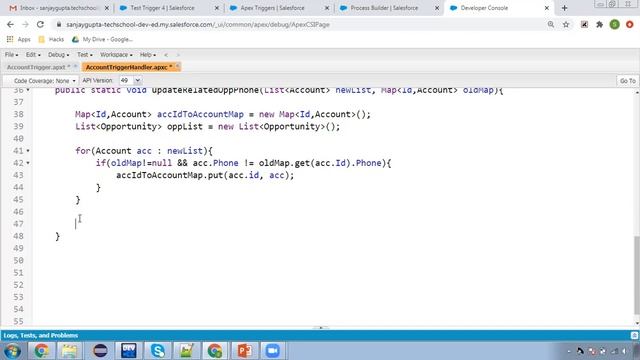Screen dimensions: 640x360
Task: Open File Explorer from the taskbar
Action: pyautogui.click(x=70, y=351)
